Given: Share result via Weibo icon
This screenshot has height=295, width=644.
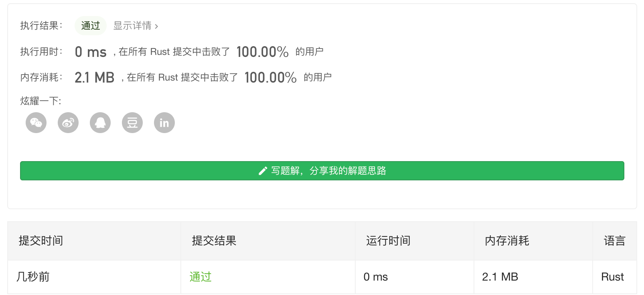Looking at the screenshot, I should pyautogui.click(x=68, y=123).
